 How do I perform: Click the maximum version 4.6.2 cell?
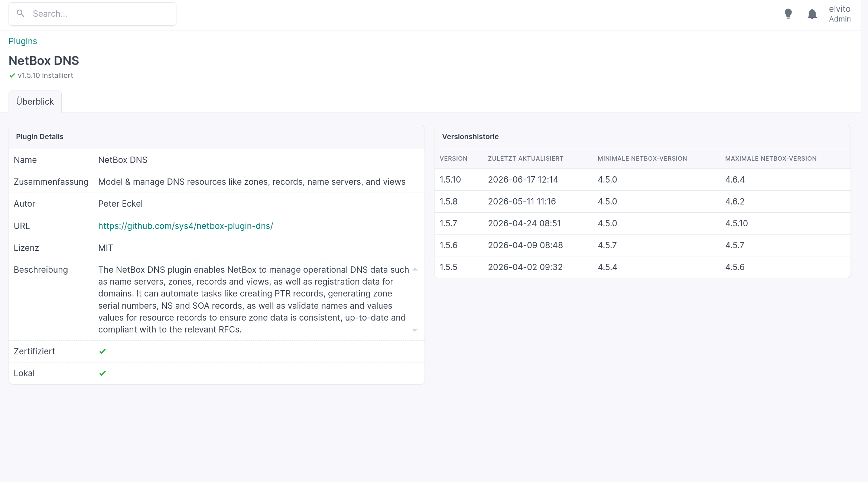coord(735,201)
